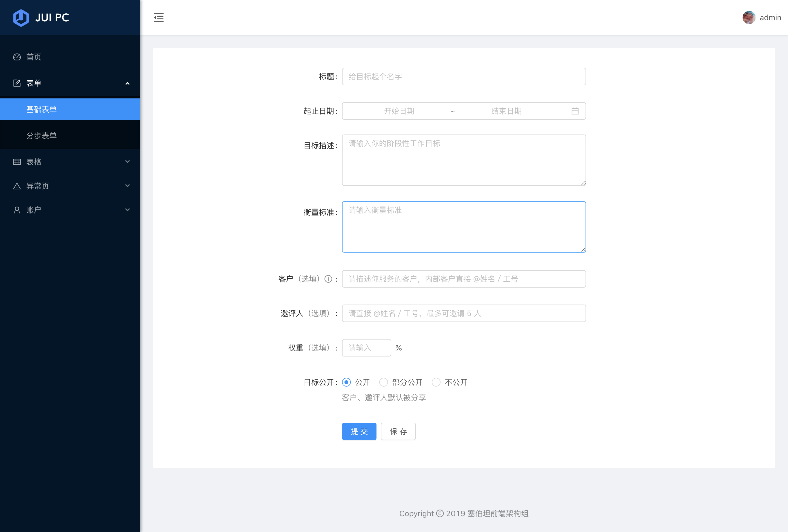Click the 结束日期 end date field

(506, 111)
